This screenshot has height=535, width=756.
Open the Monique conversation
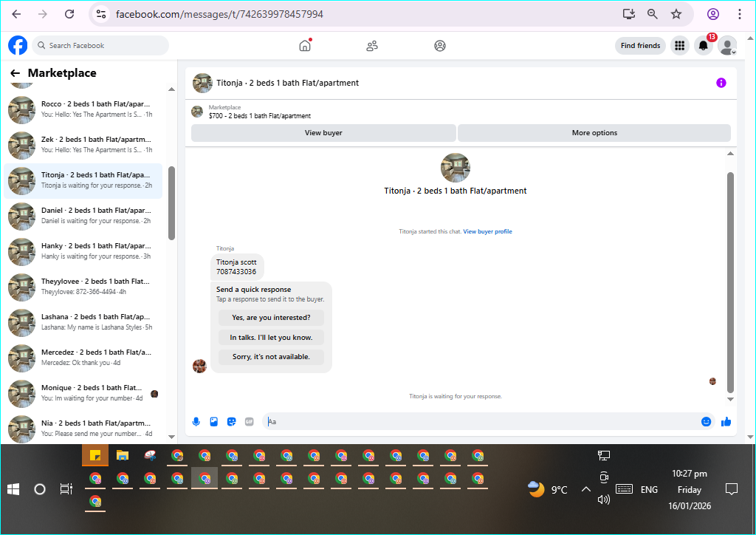point(83,394)
